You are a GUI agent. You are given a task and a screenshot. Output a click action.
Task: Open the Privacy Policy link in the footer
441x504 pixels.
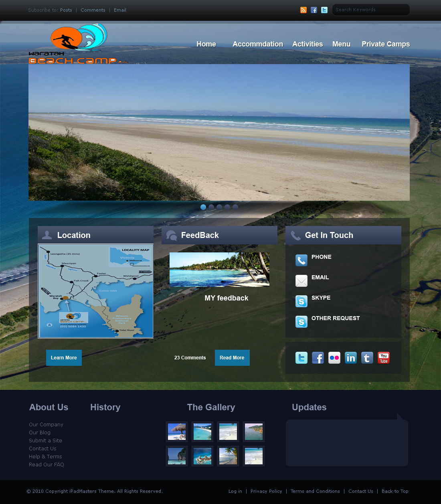(x=266, y=491)
